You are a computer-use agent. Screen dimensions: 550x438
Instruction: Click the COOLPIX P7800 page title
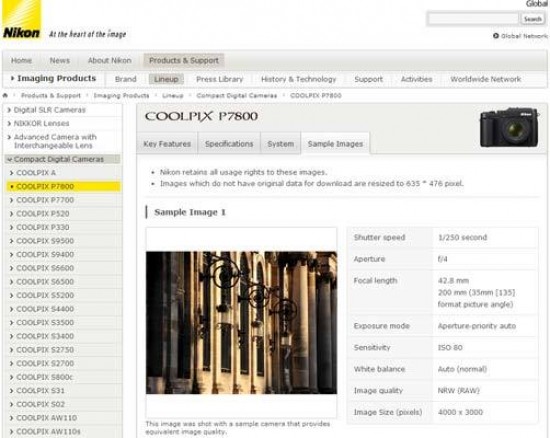click(201, 116)
